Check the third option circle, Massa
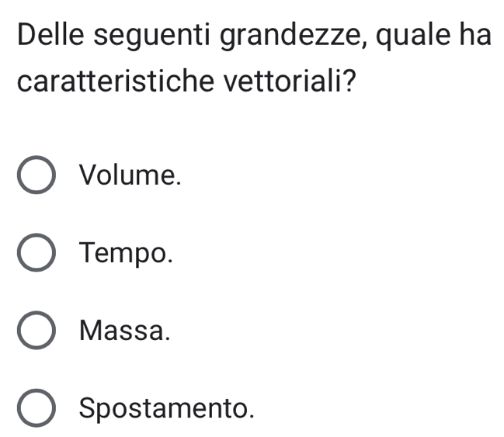This screenshot has width=504, height=437. 36,331
